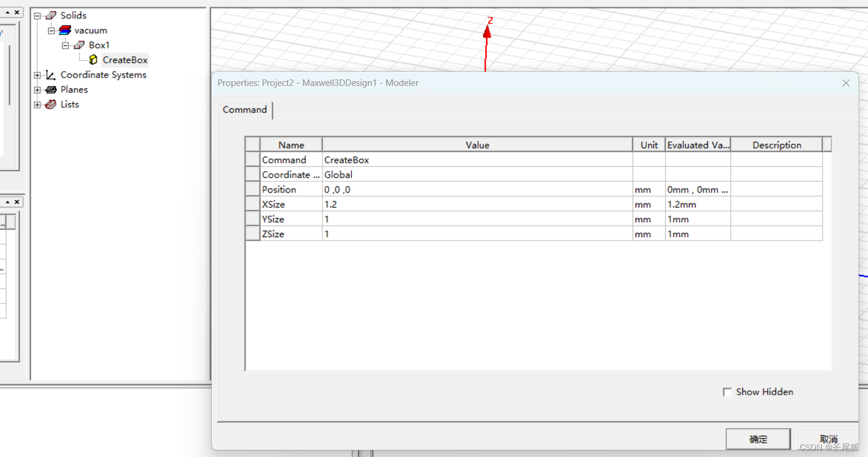This screenshot has height=457, width=868.
Task: Collapse the Box1 tree node
Action: (x=66, y=46)
